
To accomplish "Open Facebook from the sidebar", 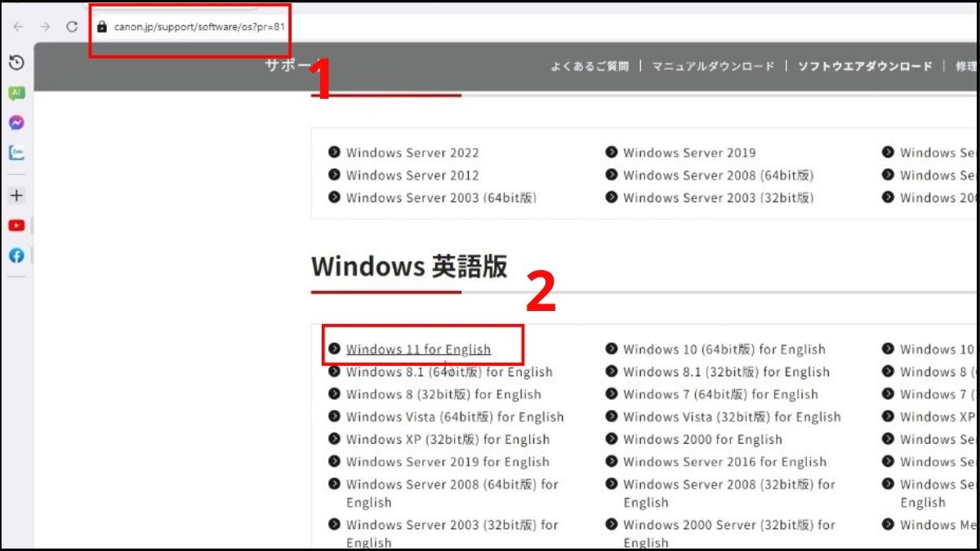I will pyautogui.click(x=16, y=256).
